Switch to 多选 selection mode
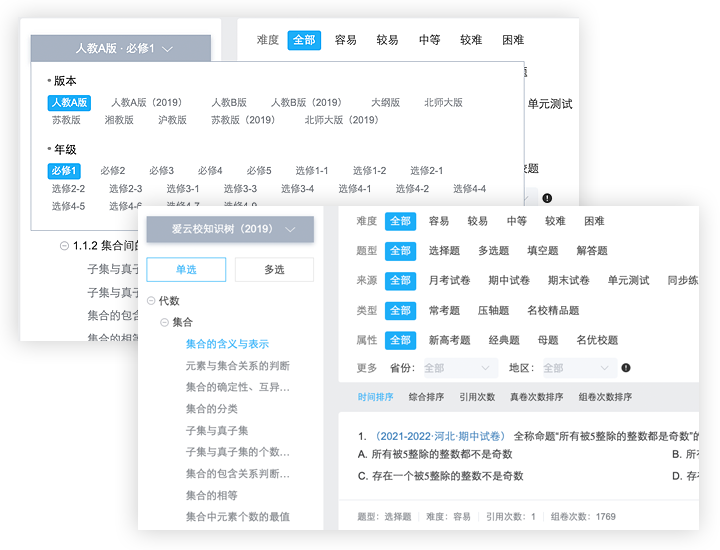This screenshot has height=550, width=720. pos(274,269)
